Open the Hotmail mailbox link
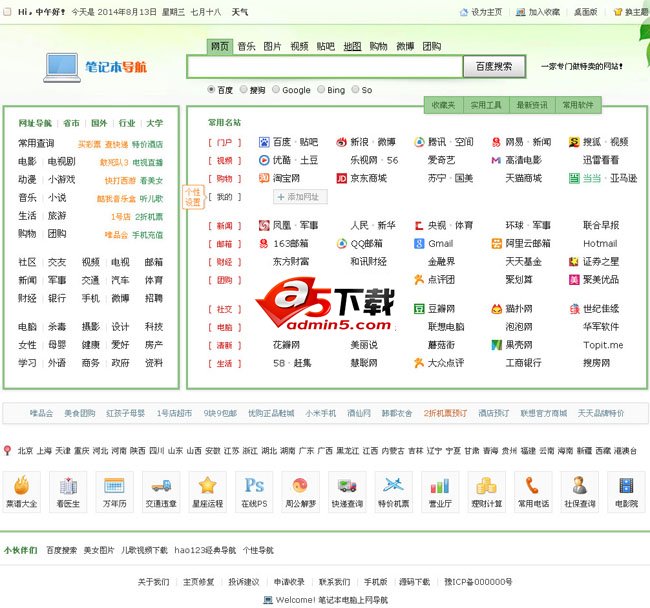This screenshot has height=608, width=650. [600, 244]
